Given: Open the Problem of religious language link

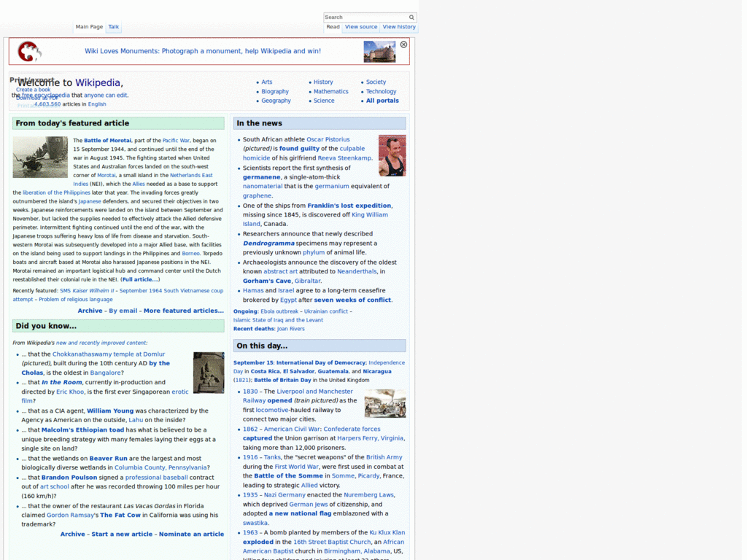Looking at the screenshot, I should tap(76, 300).
